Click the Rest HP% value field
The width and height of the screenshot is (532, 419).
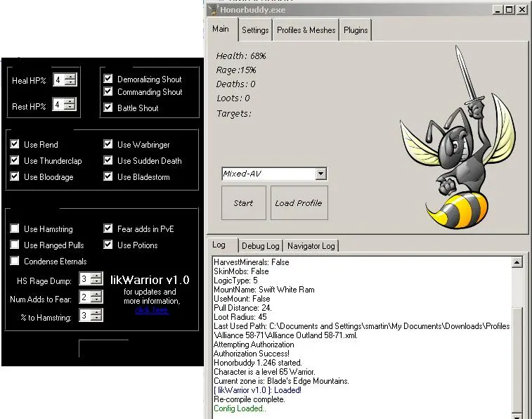59,105
